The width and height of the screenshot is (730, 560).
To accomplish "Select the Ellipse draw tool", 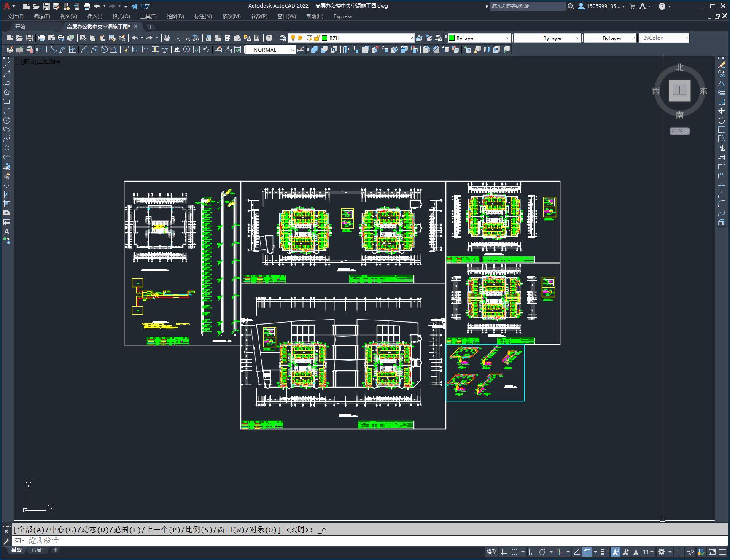I will [x=7, y=148].
